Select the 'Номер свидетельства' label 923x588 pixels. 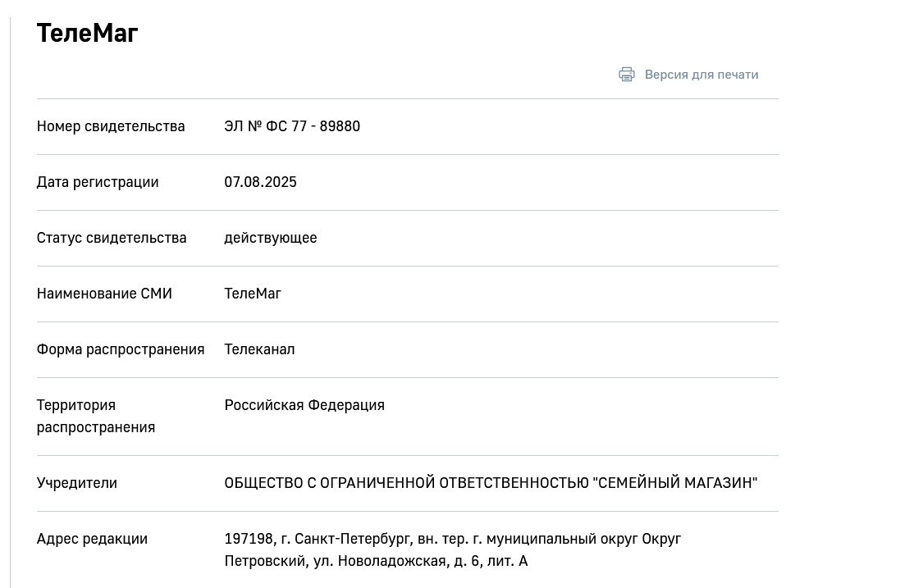tap(111, 126)
